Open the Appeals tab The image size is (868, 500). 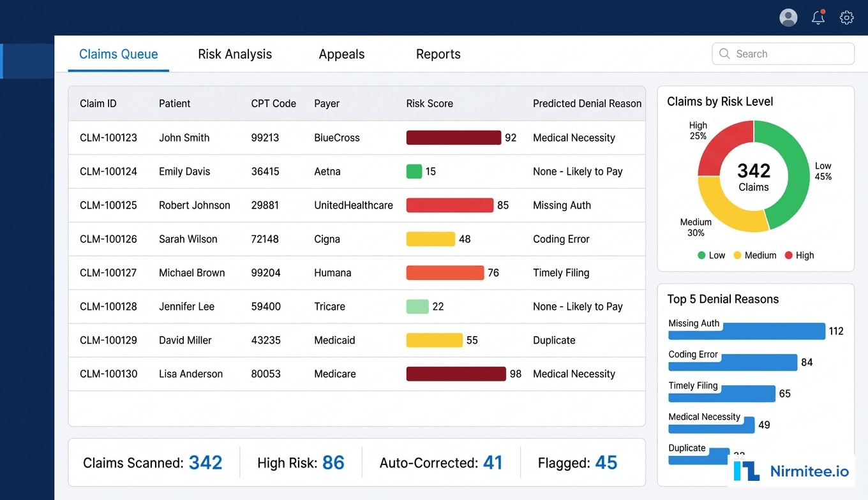(x=341, y=54)
